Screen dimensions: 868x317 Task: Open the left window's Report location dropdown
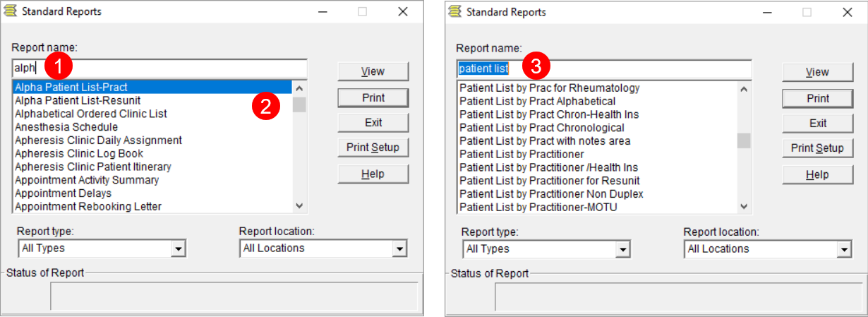click(x=400, y=249)
